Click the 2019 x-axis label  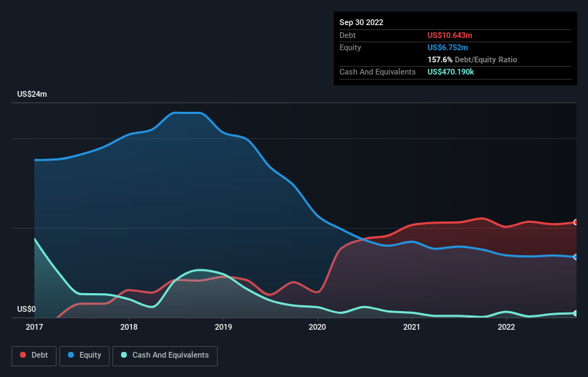223,327
